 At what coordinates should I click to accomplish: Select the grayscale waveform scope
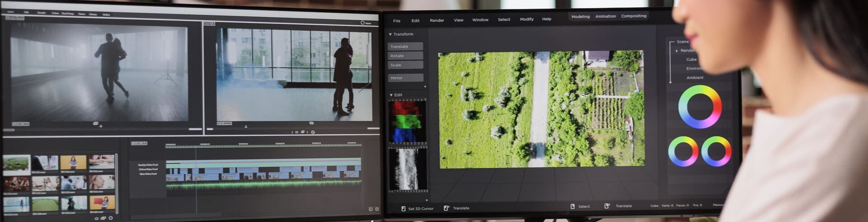click(408, 169)
